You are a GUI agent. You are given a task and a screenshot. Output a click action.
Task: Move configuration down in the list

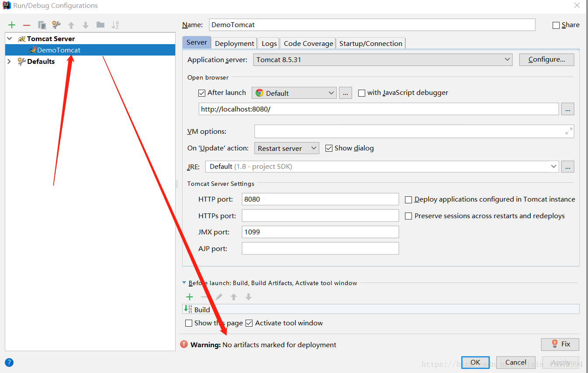tap(86, 25)
